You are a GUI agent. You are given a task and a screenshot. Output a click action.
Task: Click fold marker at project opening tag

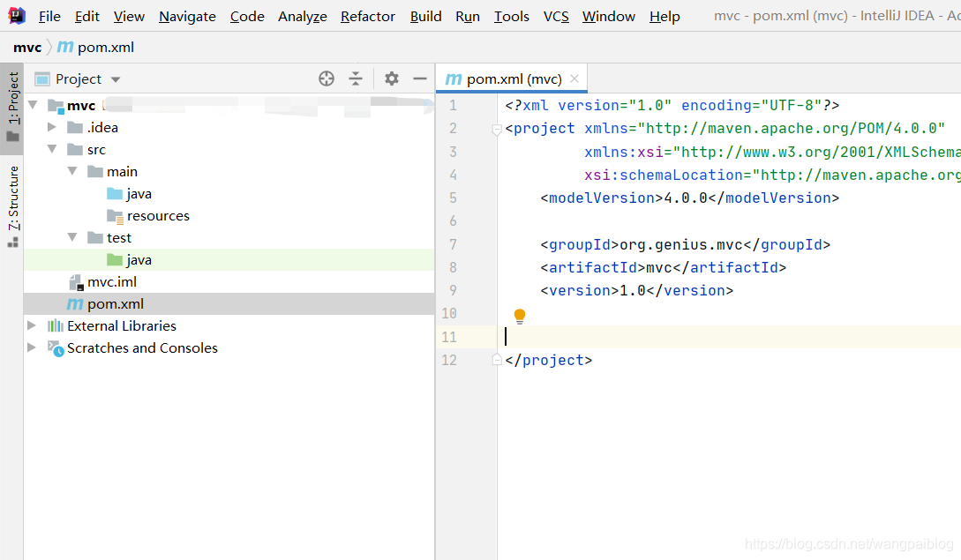[x=497, y=129]
